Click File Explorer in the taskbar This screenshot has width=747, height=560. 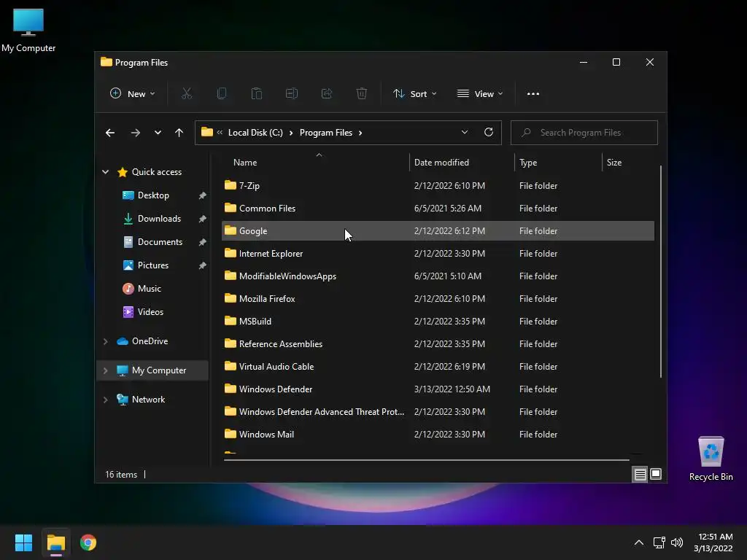(x=55, y=542)
